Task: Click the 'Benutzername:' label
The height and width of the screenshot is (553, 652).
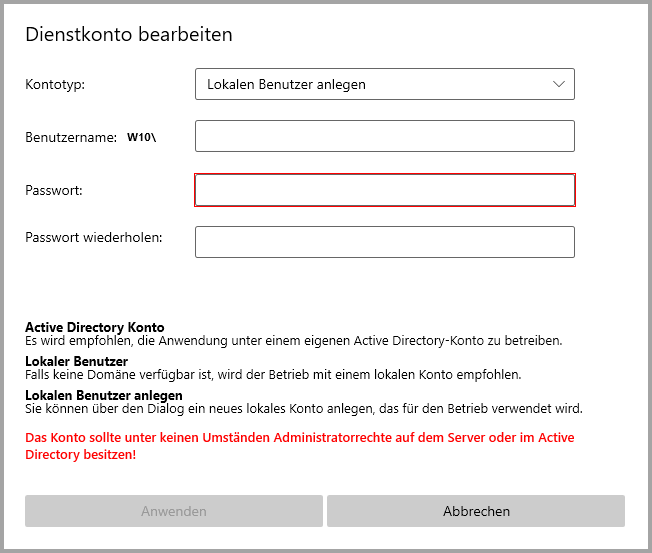Action: [x=71, y=137]
